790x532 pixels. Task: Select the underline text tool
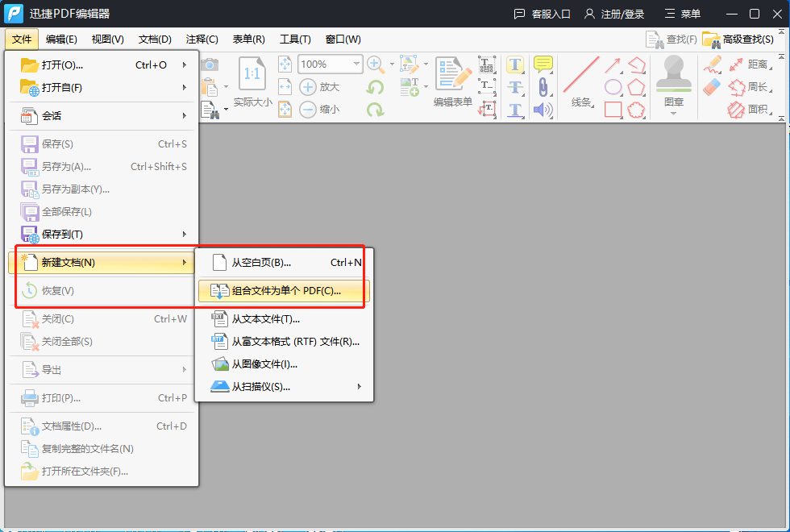[515, 110]
